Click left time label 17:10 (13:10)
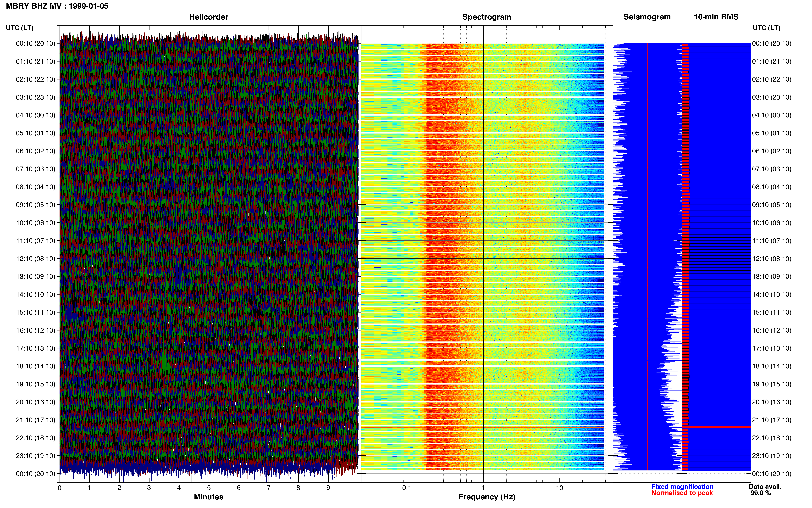This screenshot has height=508, width=812. coord(36,348)
